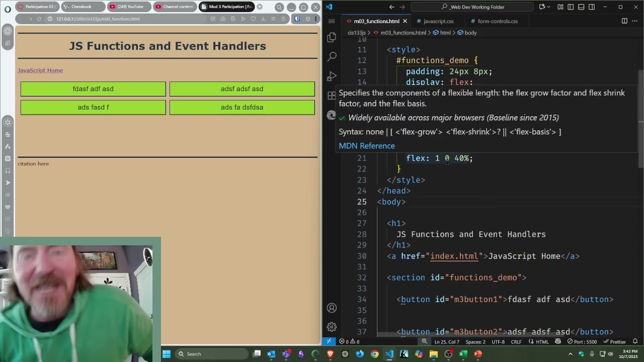
Task: Click the zoom magnifier in the status bar
Action: pos(424,341)
